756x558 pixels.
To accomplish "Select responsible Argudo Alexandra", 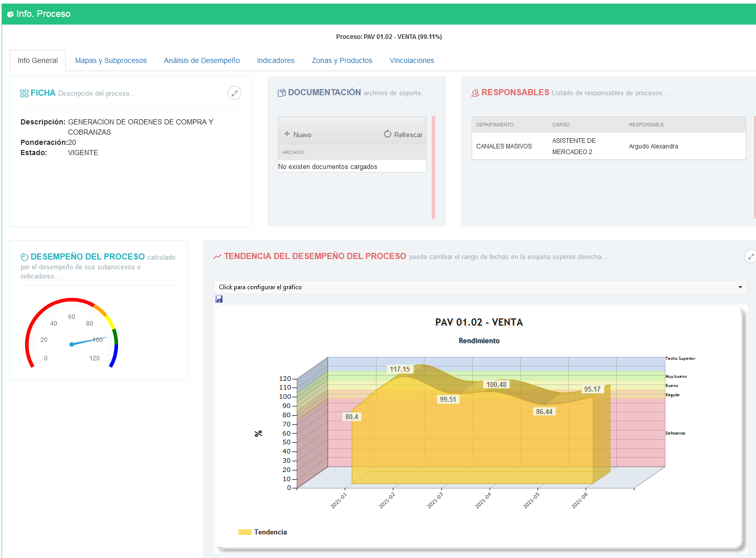I will [x=654, y=146].
